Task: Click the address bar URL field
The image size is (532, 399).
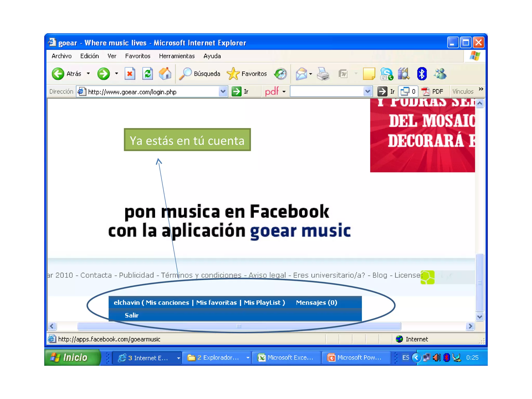Action: pyautogui.click(x=152, y=91)
